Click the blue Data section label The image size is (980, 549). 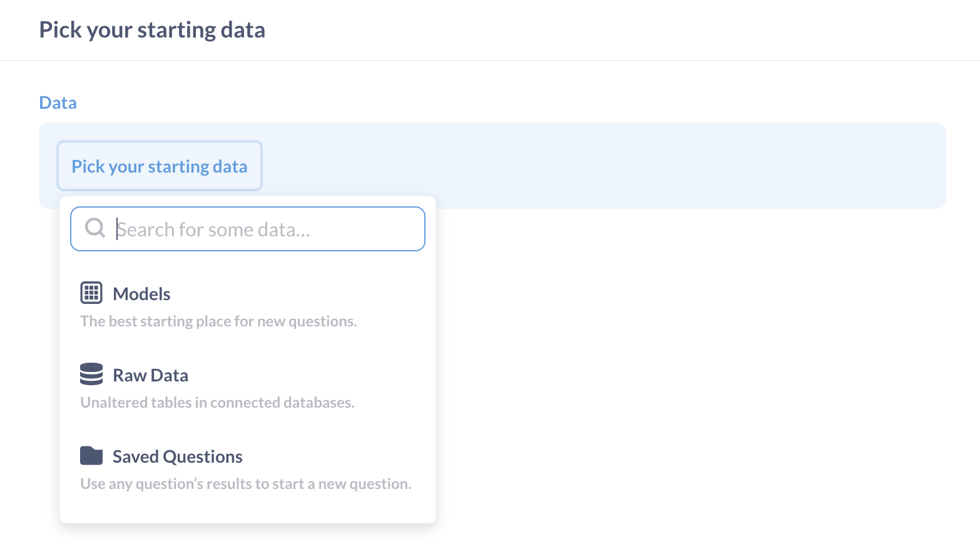coord(58,103)
